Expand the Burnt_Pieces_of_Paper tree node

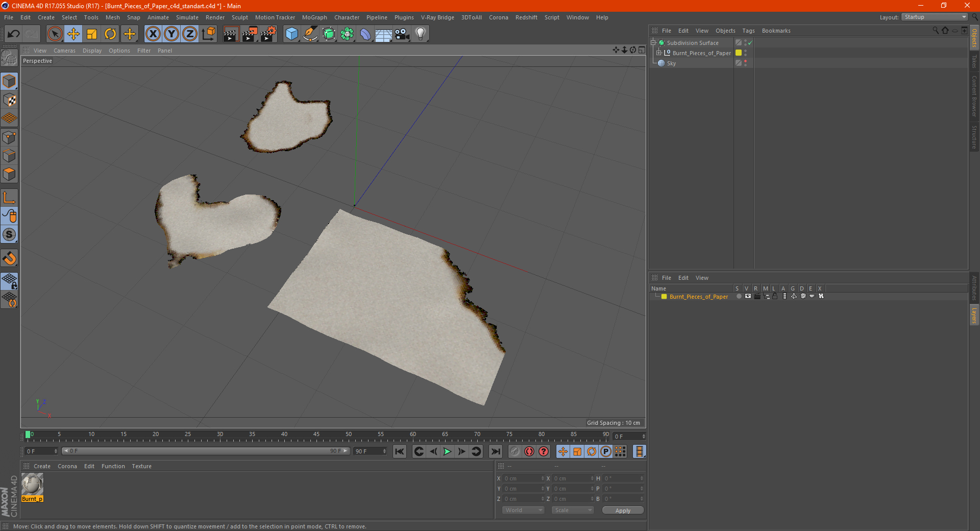coord(659,53)
